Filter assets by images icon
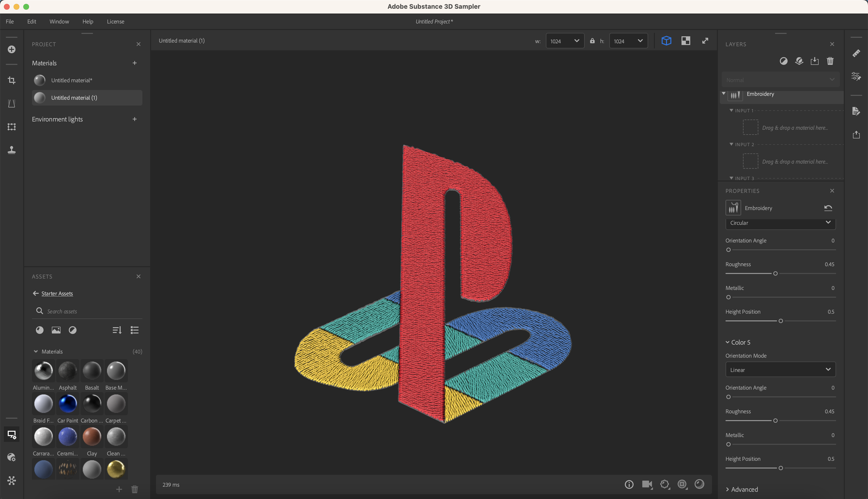Screen dimensions: 868x499 pos(56,330)
